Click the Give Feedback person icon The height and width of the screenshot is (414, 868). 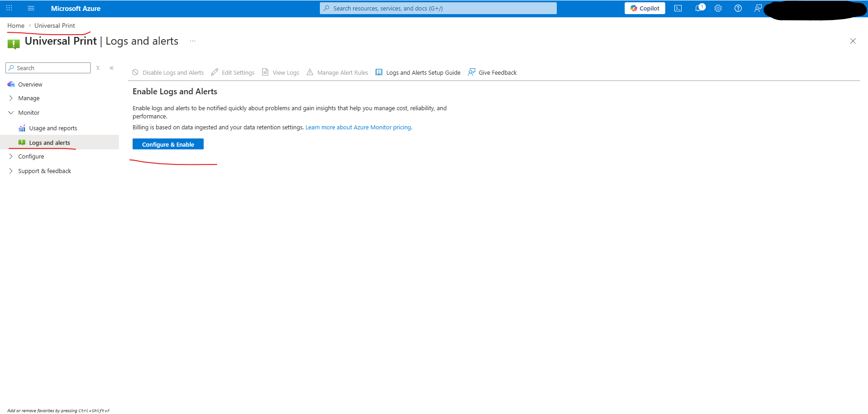click(472, 72)
